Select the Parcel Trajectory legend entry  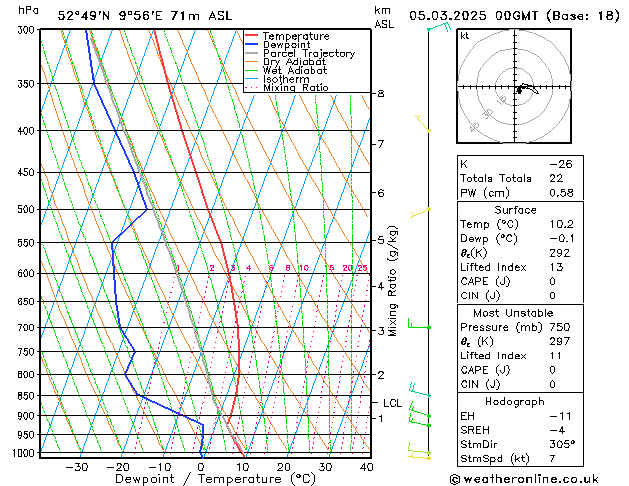pyautogui.click(x=308, y=54)
